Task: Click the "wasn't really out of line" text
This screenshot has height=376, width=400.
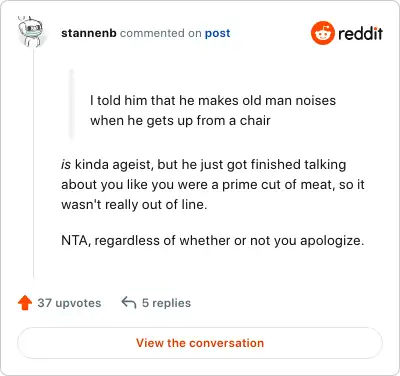Action: pyautogui.click(x=134, y=204)
